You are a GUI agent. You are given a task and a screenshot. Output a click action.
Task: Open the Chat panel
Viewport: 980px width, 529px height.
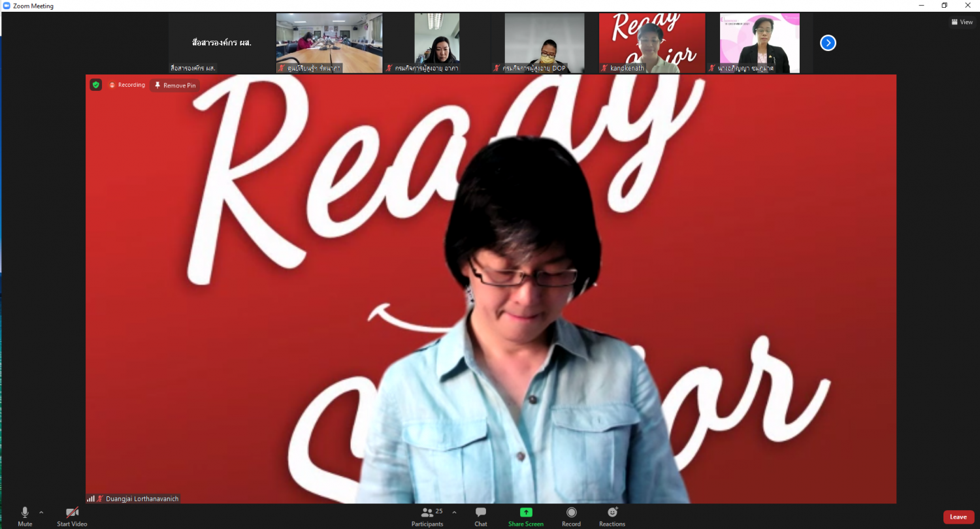(x=481, y=517)
